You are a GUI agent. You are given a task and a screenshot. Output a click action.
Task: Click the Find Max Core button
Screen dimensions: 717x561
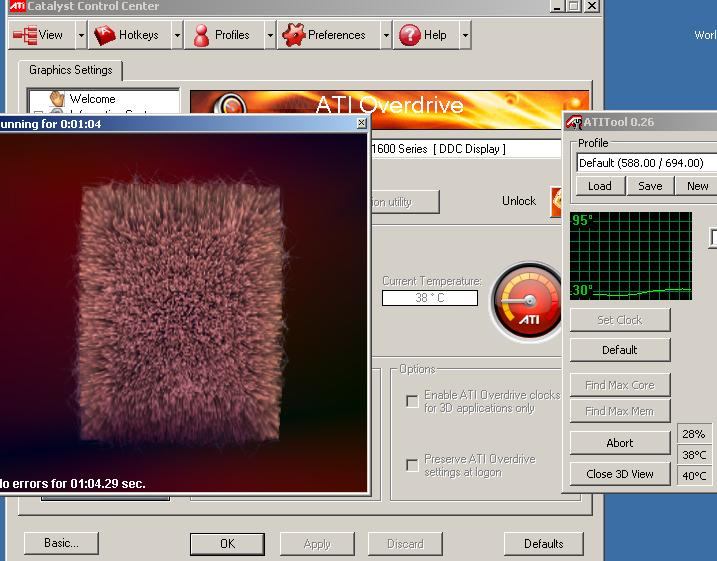(x=620, y=385)
